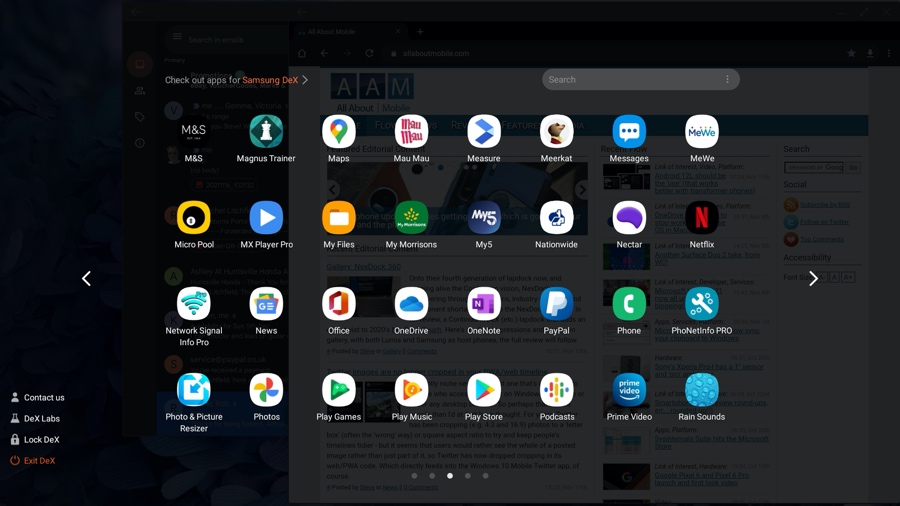This screenshot has height=506, width=900.
Task: Launch Play Music app
Action: click(411, 390)
